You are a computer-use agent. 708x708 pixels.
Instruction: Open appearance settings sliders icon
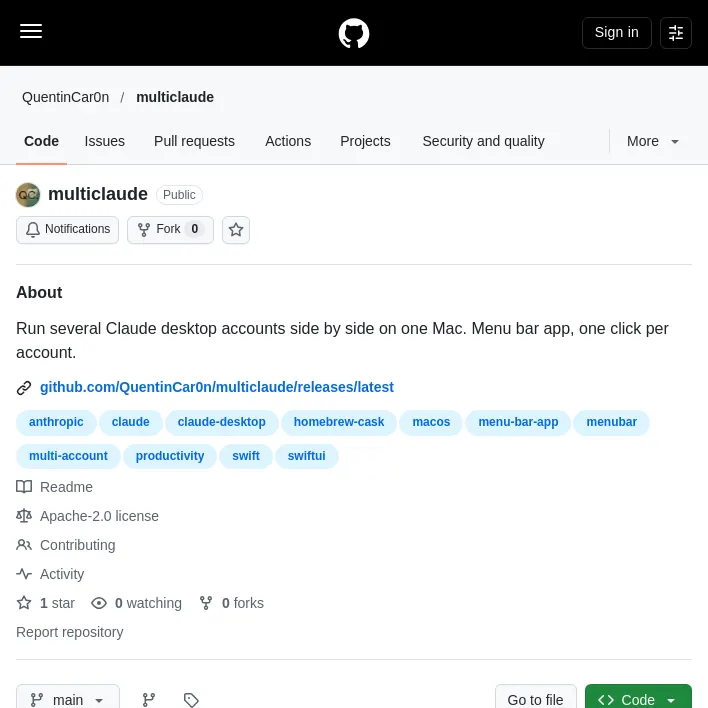(x=675, y=33)
